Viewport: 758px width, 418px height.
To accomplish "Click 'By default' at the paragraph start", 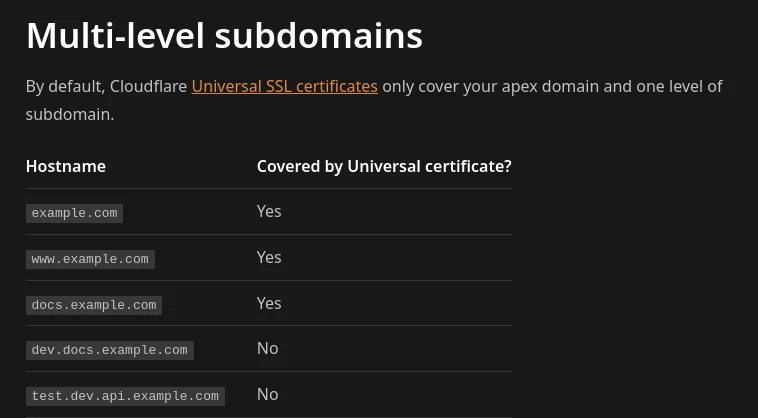I will tap(61, 87).
